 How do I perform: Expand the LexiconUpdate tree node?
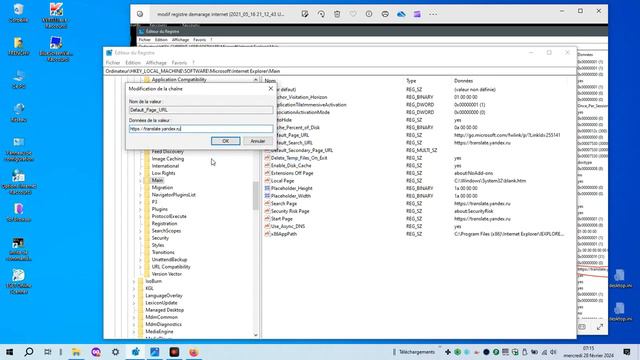click(134, 303)
